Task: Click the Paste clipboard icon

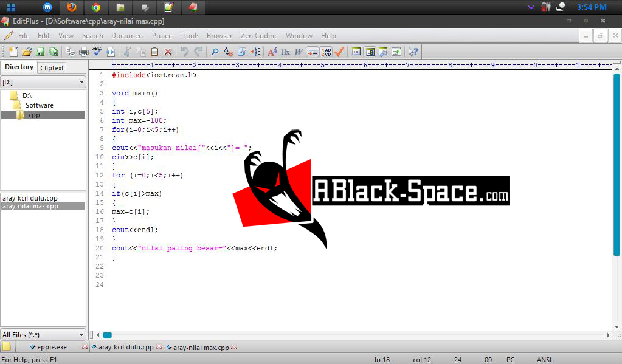Action: (x=154, y=52)
